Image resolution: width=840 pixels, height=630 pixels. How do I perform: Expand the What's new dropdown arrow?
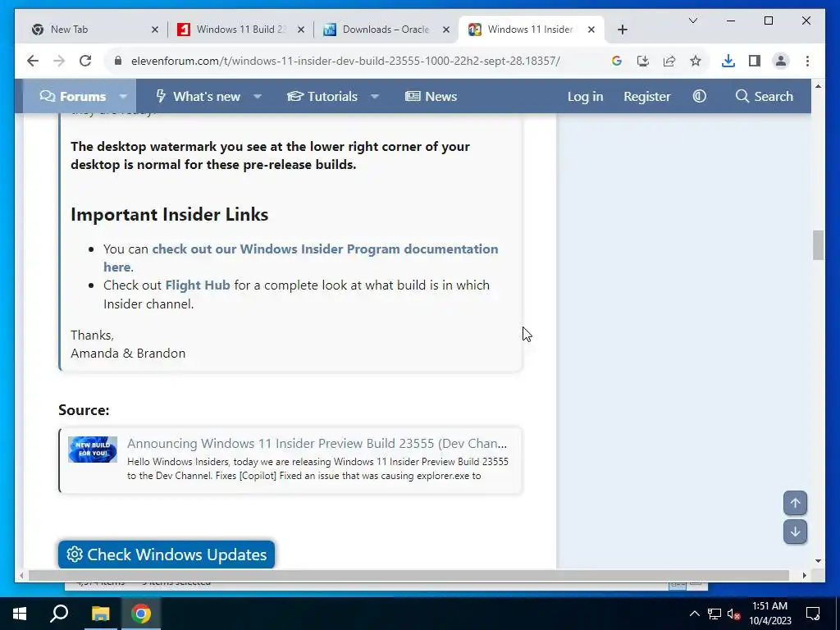click(x=257, y=97)
